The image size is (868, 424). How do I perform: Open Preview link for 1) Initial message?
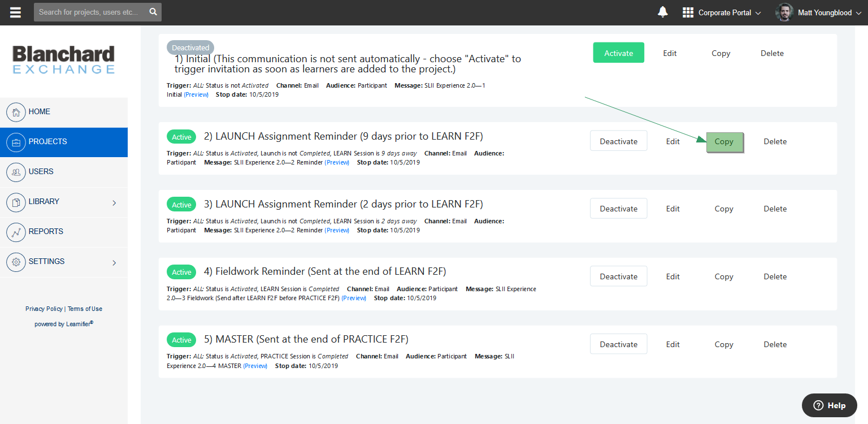pyautogui.click(x=196, y=94)
